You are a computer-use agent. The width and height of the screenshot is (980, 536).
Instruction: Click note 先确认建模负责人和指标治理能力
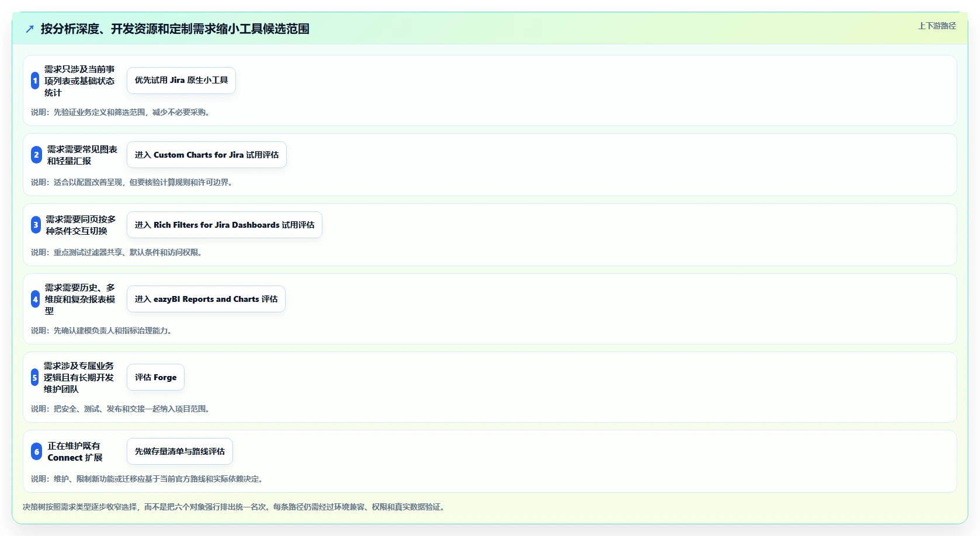point(102,330)
